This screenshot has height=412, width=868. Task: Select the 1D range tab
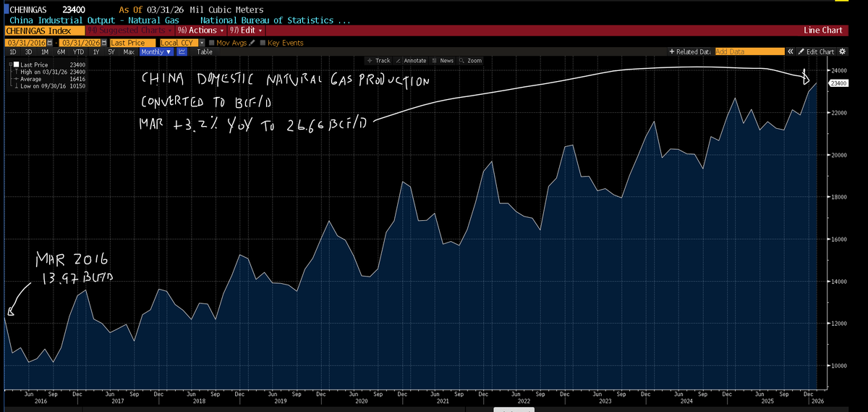pyautogui.click(x=12, y=52)
